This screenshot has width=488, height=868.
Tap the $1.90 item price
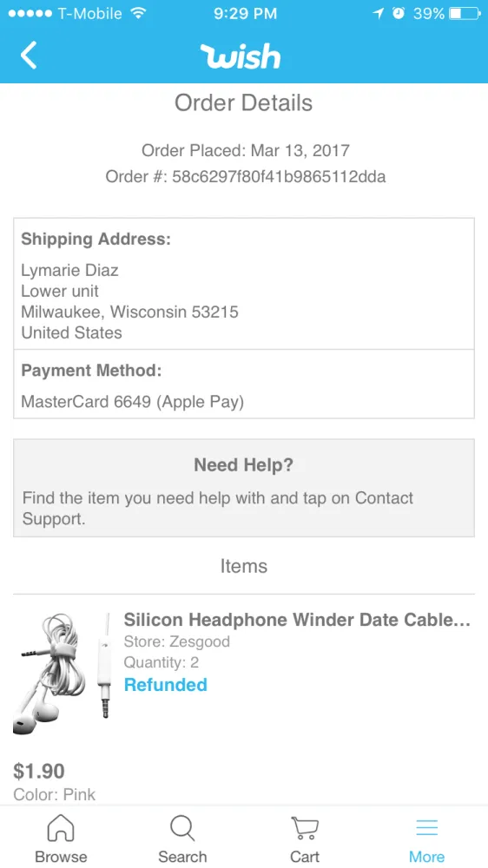[x=39, y=771]
